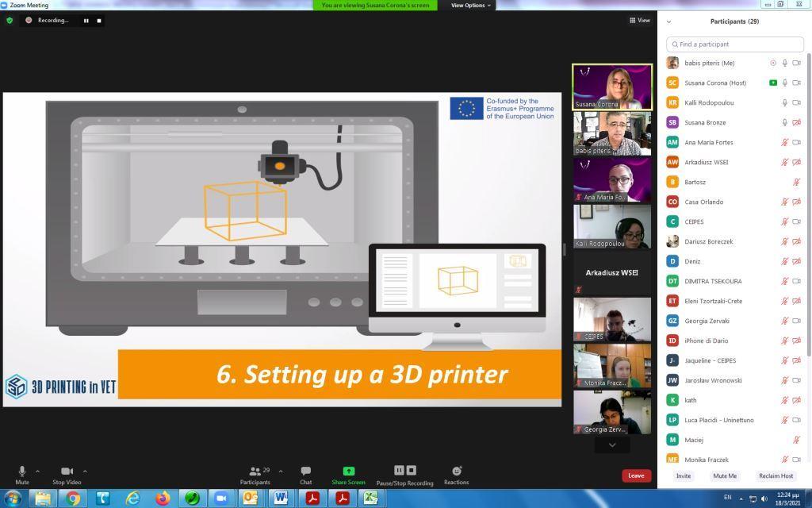
Task: Select Susana Corona (Host) in participant list
Action: 715,83
